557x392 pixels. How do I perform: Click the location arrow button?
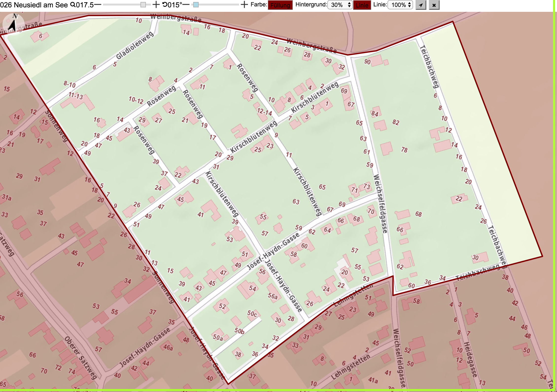421,5
